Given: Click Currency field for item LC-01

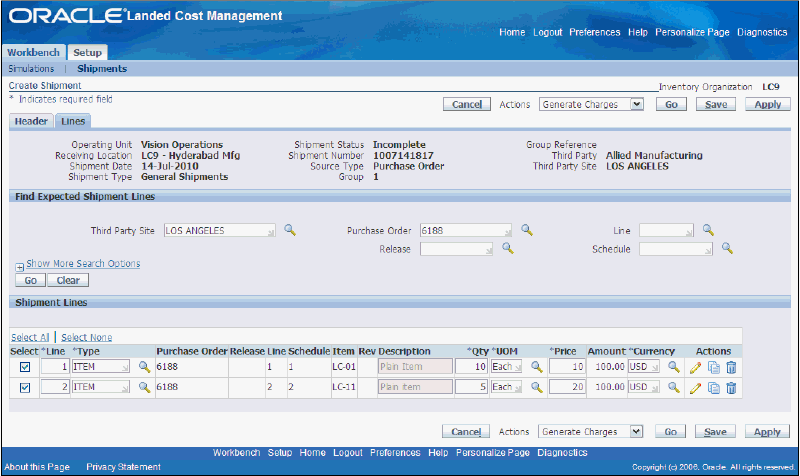Looking at the screenshot, I should click(x=644, y=367).
